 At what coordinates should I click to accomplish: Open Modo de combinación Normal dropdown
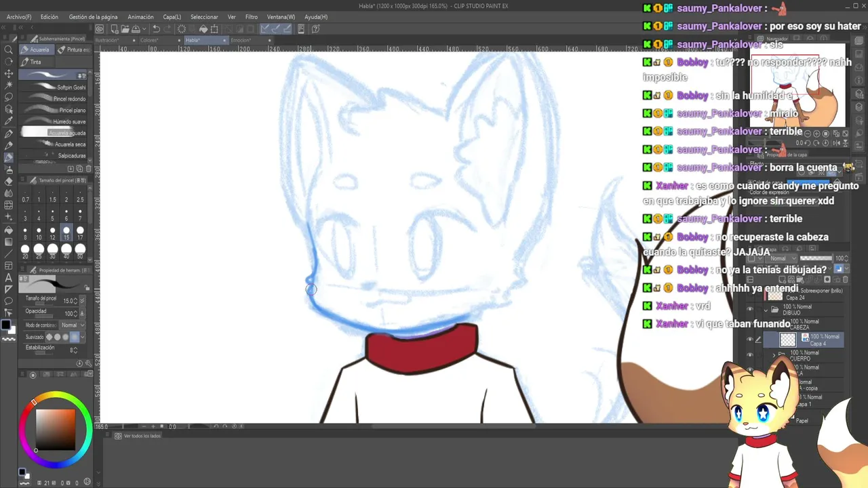click(x=73, y=325)
